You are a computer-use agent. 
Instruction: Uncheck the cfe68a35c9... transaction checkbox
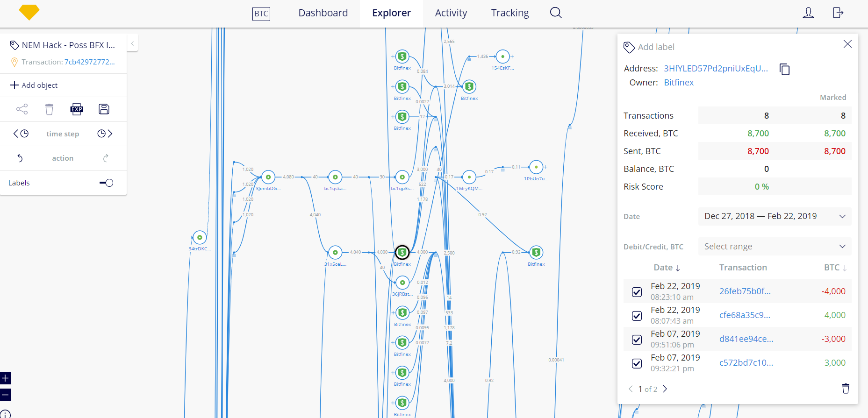637,316
